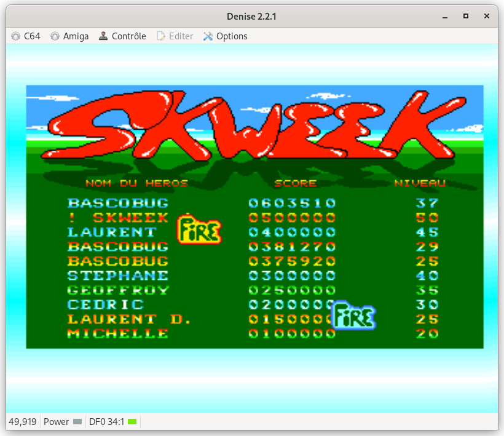Viewport: 504px width, 436px height.
Task: Click the score 0375920
Action: pyautogui.click(x=292, y=261)
